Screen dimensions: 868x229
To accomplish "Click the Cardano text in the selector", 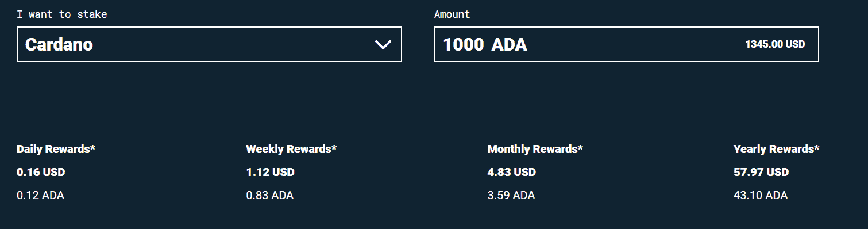I will pyautogui.click(x=59, y=45).
